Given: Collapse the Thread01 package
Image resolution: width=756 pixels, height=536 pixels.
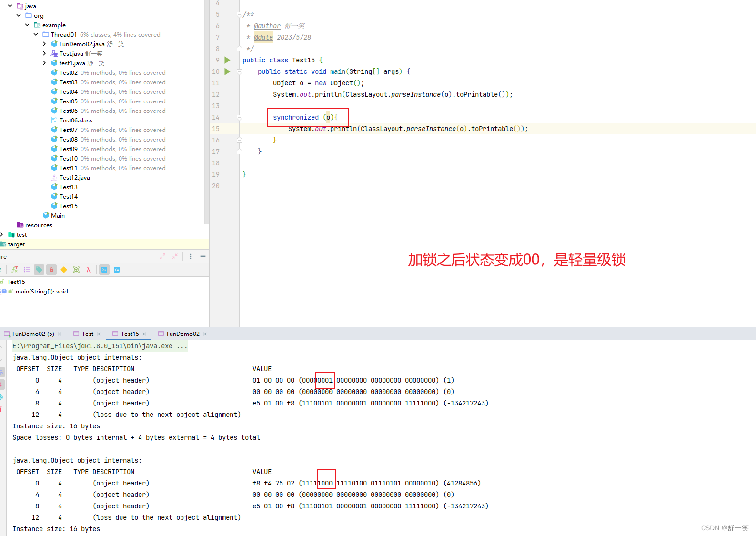Looking at the screenshot, I should click(36, 34).
